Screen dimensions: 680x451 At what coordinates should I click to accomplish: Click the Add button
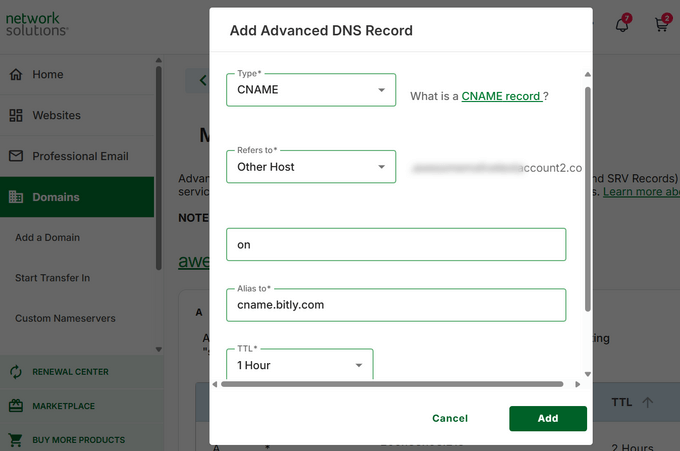[x=547, y=418]
